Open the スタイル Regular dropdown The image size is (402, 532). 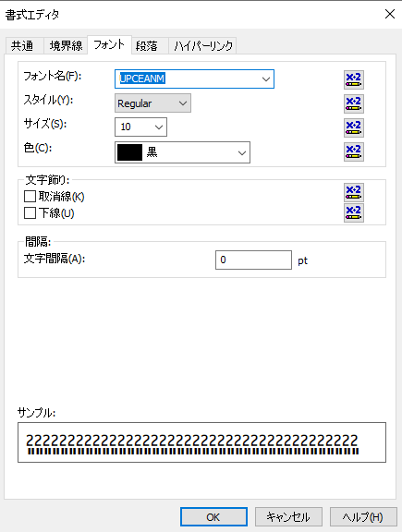coord(152,103)
